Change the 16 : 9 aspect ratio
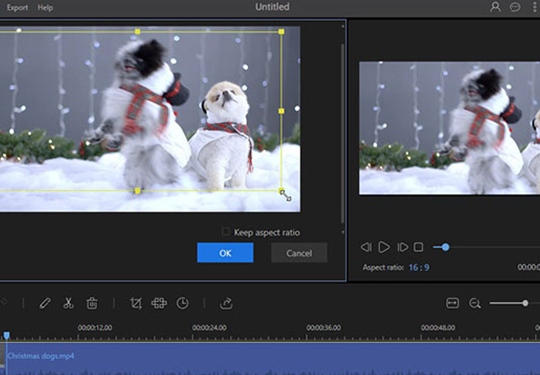 tap(419, 268)
